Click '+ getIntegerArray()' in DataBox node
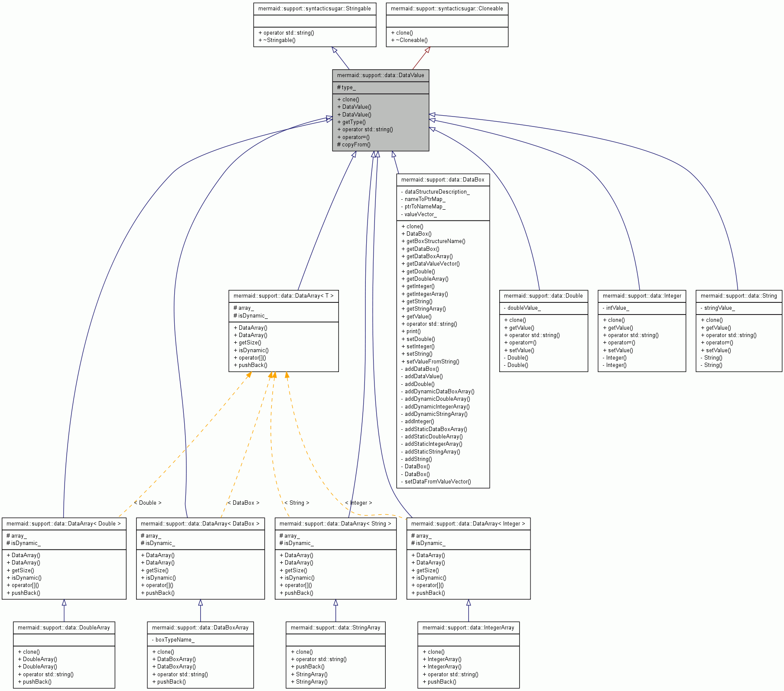 (x=425, y=294)
